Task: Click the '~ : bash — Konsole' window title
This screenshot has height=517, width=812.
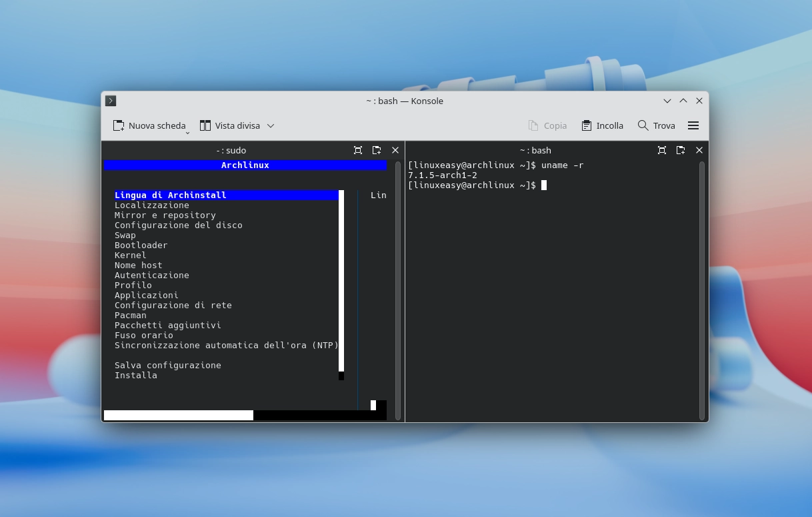Action: pos(405,101)
